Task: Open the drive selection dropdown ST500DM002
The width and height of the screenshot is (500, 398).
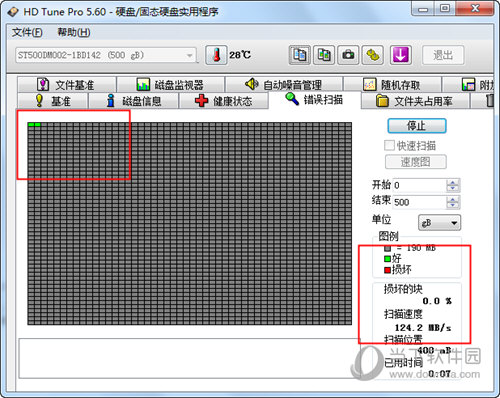Action: [106, 55]
